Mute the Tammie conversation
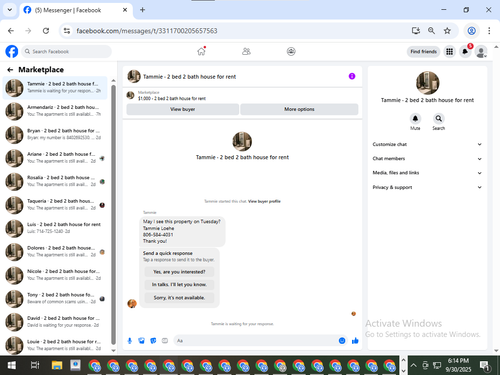500x375 pixels. tap(415, 119)
